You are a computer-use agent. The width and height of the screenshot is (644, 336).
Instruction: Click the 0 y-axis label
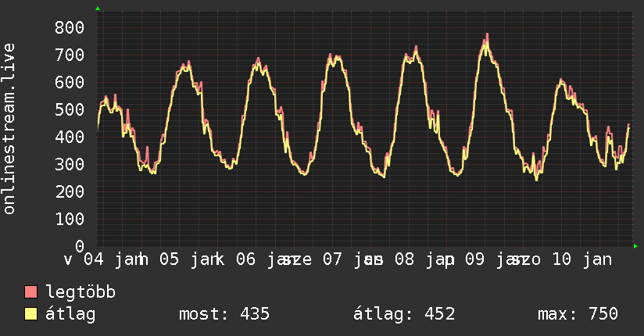click(80, 246)
